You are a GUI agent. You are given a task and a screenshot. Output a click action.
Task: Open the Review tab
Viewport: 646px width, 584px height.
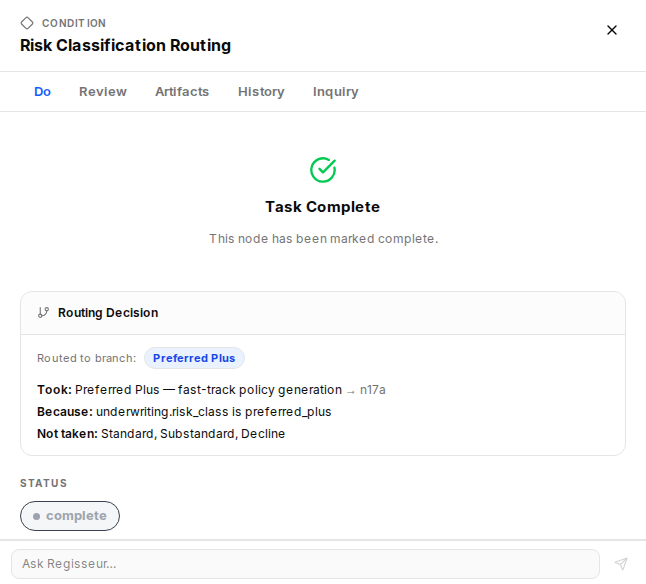[103, 91]
